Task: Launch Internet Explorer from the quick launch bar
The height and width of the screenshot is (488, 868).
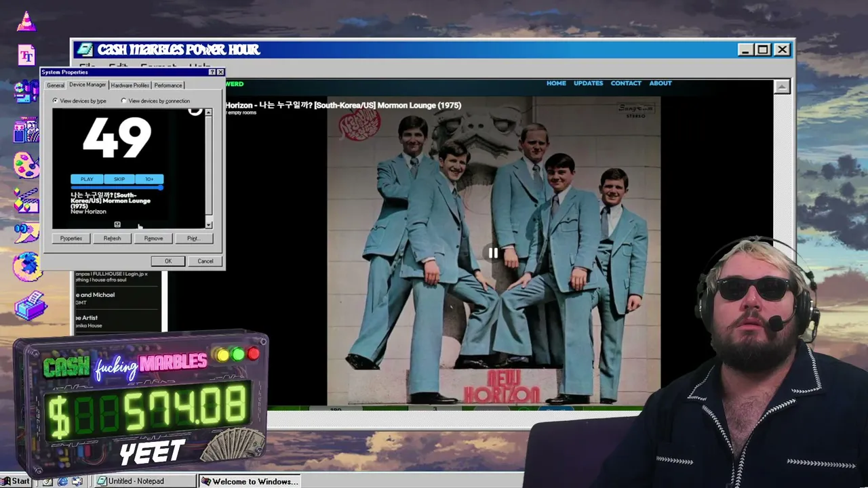Action: pyautogui.click(x=62, y=481)
